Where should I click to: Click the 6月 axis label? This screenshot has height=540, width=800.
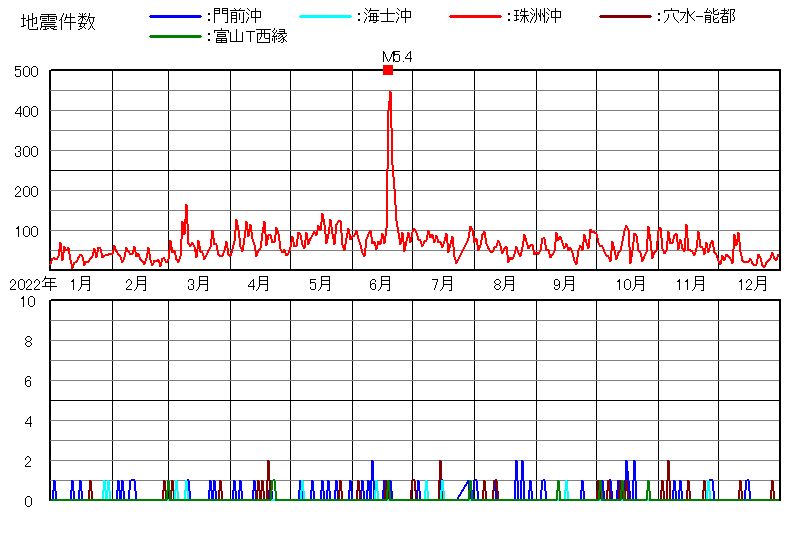(381, 284)
